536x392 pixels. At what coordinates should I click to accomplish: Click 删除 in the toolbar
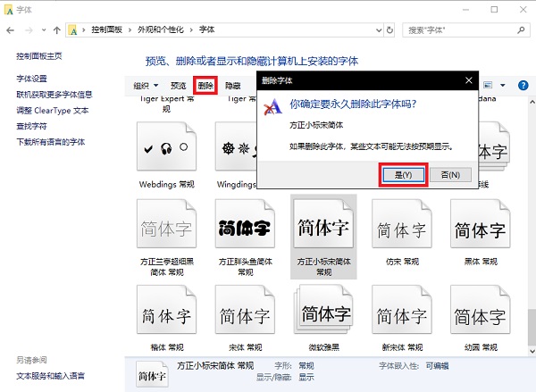click(x=205, y=86)
